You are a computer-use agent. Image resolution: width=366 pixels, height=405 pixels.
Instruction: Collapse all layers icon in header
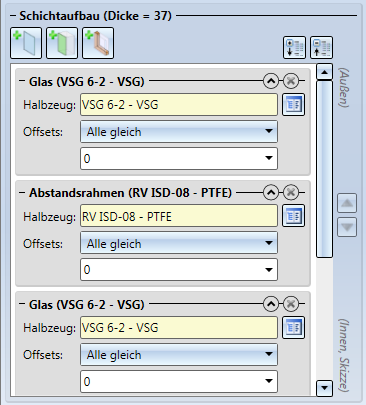(x=322, y=48)
